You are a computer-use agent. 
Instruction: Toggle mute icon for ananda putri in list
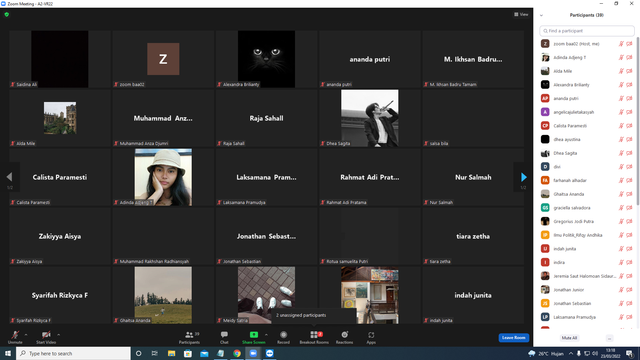coord(621,98)
